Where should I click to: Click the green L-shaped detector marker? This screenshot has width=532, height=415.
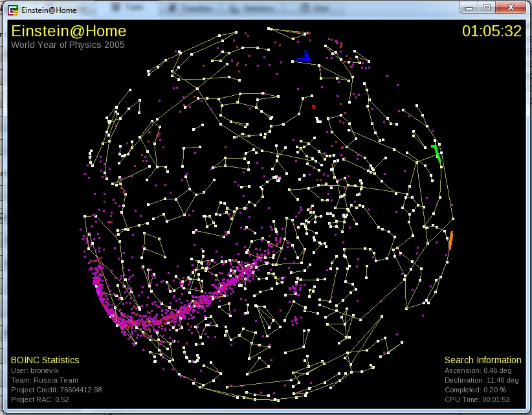436,153
